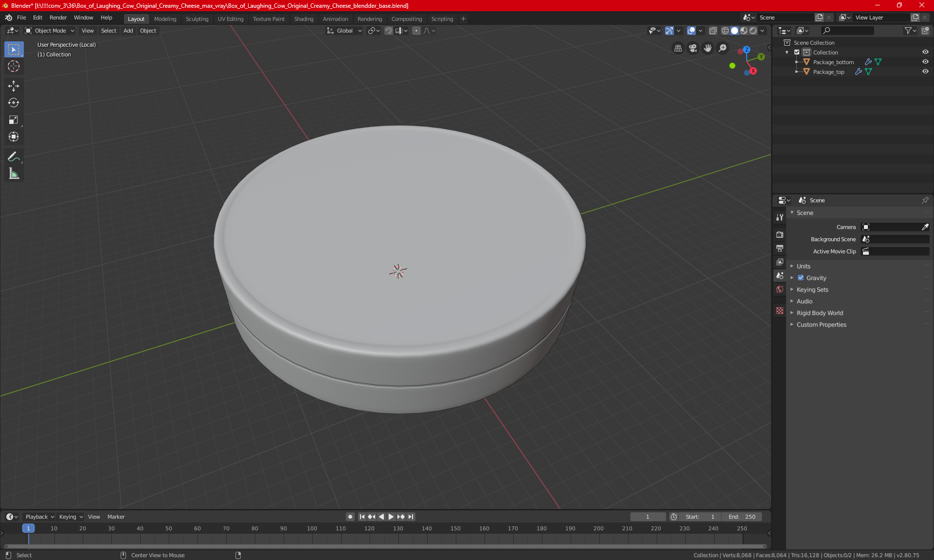This screenshot has width=934, height=560.
Task: Activate the Move tool
Action: tap(14, 86)
